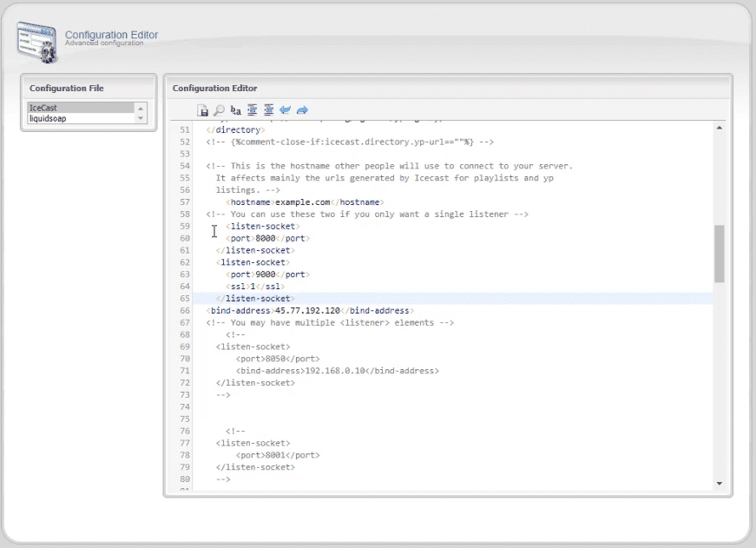
Task: Click the 'This is the hostname' comment line
Action: pos(390,166)
